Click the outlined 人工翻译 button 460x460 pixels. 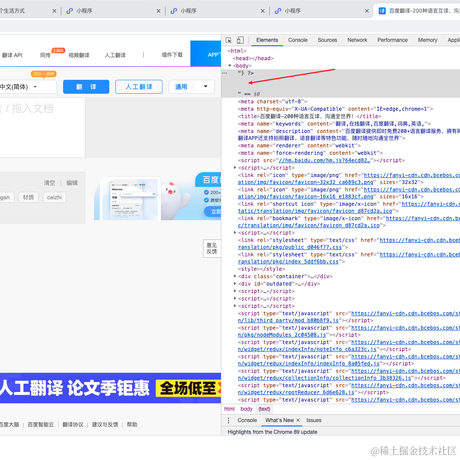139,87
